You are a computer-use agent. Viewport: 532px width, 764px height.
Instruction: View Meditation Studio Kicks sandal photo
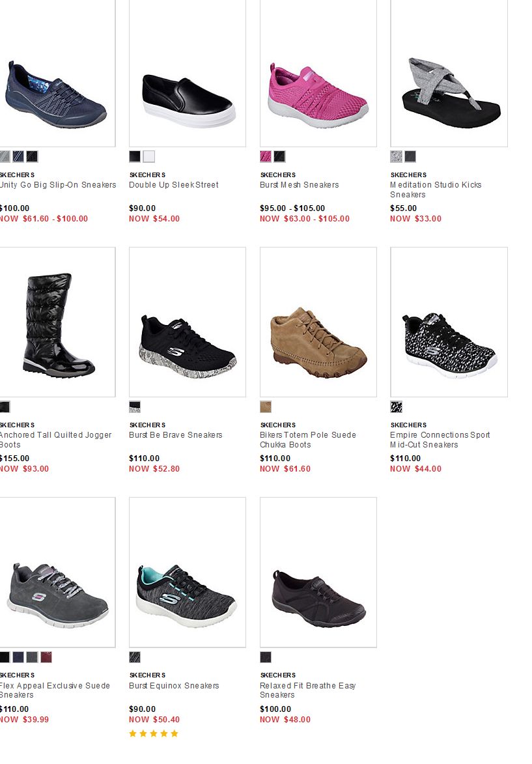coord(449,73)
